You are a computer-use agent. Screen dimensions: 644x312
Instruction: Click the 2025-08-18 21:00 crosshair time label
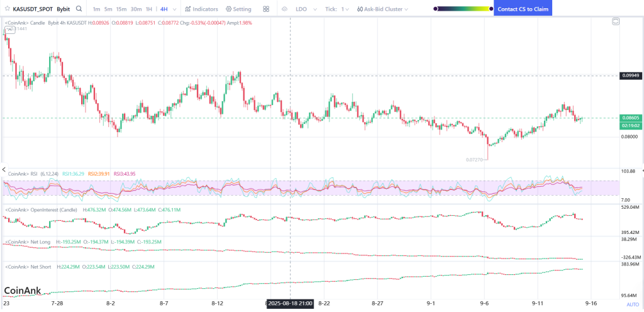tap(291, 304)
